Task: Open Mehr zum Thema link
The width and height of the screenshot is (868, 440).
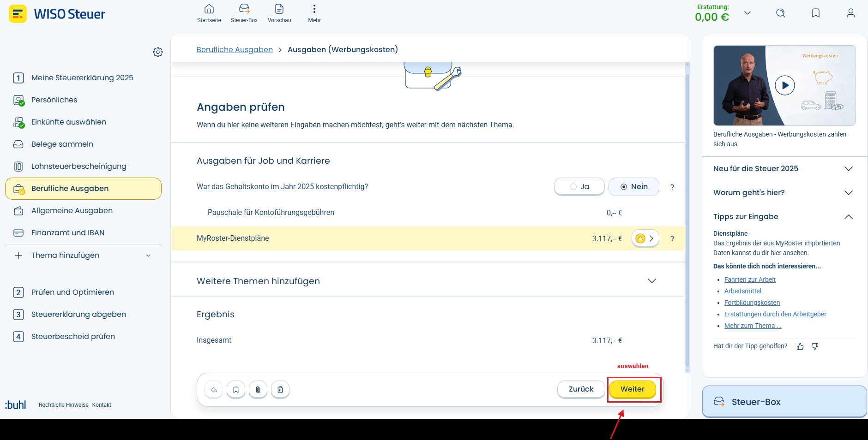Action: coord(753,326)
